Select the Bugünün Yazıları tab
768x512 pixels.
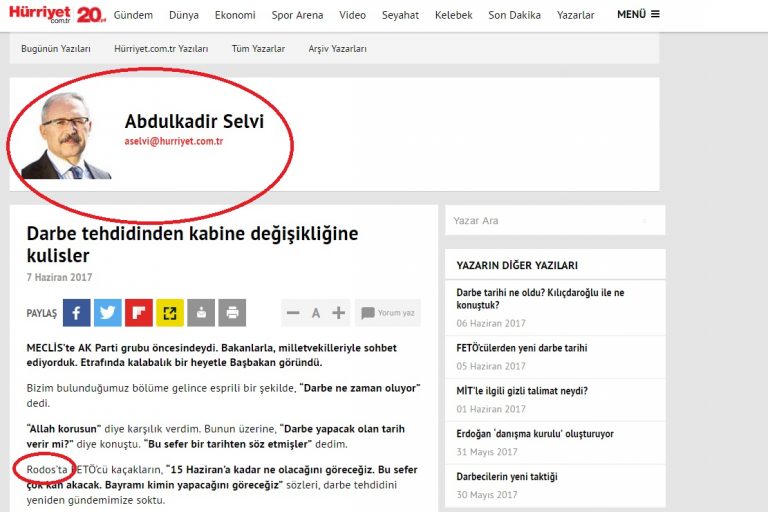point(56,49)
